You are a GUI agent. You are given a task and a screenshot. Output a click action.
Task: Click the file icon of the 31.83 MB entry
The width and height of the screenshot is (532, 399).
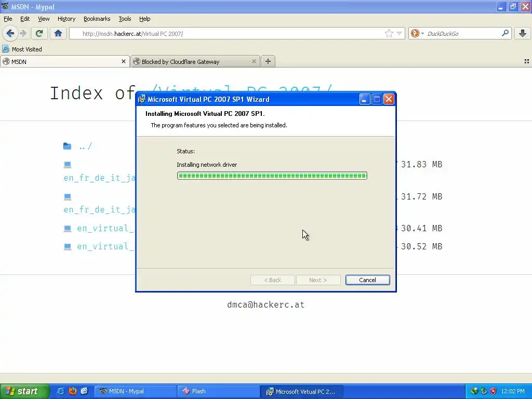68,165
